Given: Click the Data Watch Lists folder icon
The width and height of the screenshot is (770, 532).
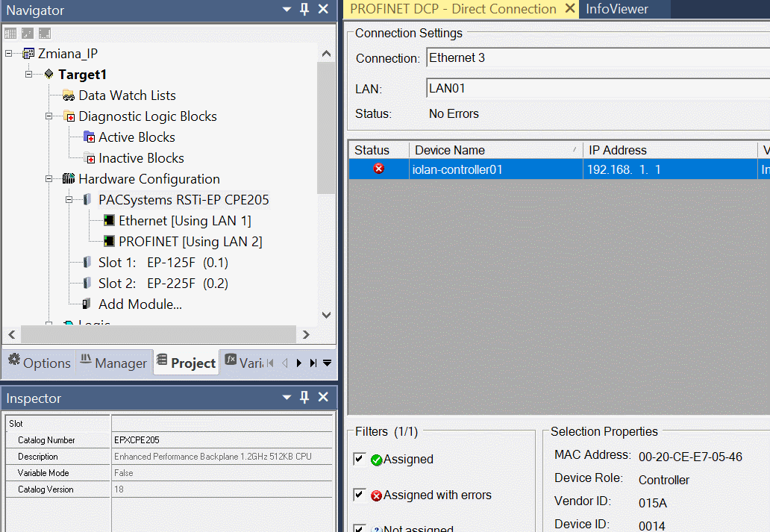Looking at the screenshot, I should pos(69,96).
